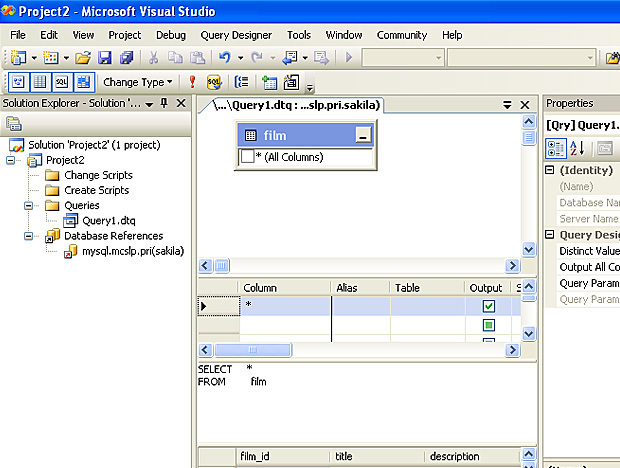Click the Cut scissors icon

pyautogui.click(x=153, y=58)
